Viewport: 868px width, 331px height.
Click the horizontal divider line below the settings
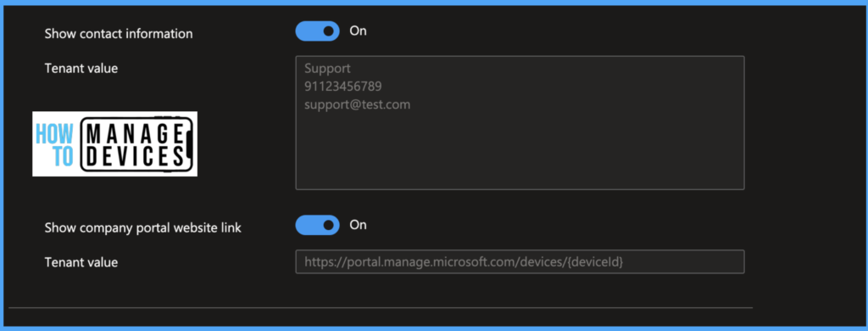pyautogui.click(x=381, y=307)
